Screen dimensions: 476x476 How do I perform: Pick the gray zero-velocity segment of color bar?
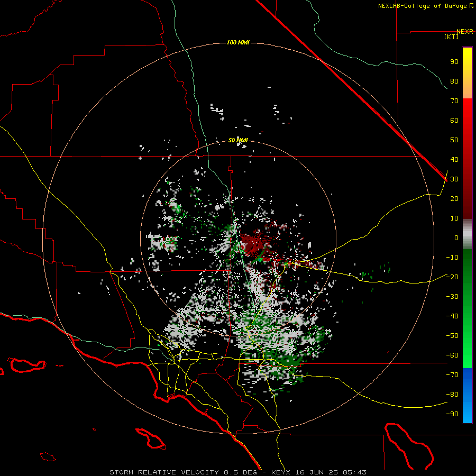(467, 234)
